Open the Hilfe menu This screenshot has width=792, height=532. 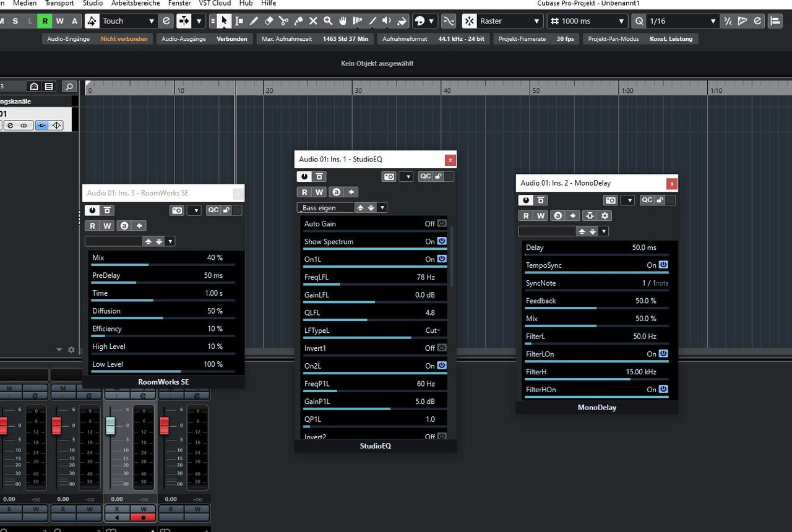269,4
